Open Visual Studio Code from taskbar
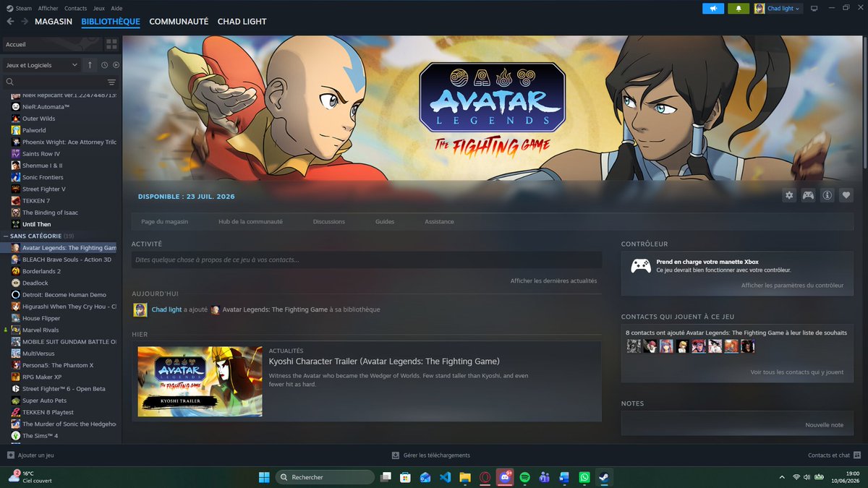The image size is (868, 488). tap(445, 477)
